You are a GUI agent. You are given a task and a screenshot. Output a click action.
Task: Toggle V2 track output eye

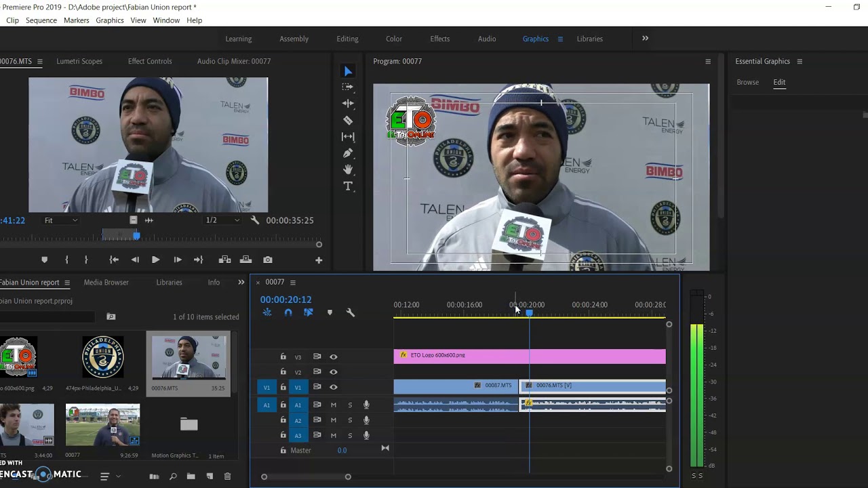point(333,371)
